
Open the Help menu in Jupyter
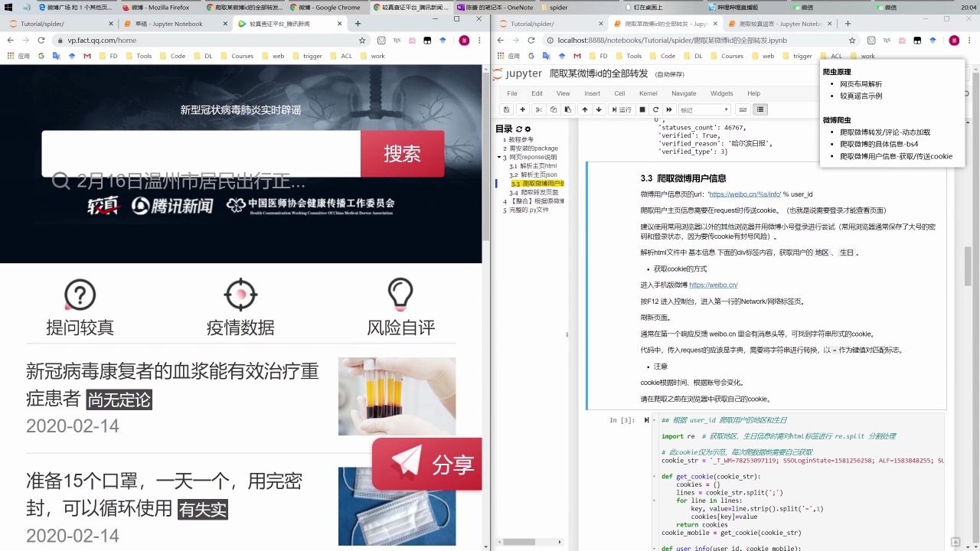[753, 93]
